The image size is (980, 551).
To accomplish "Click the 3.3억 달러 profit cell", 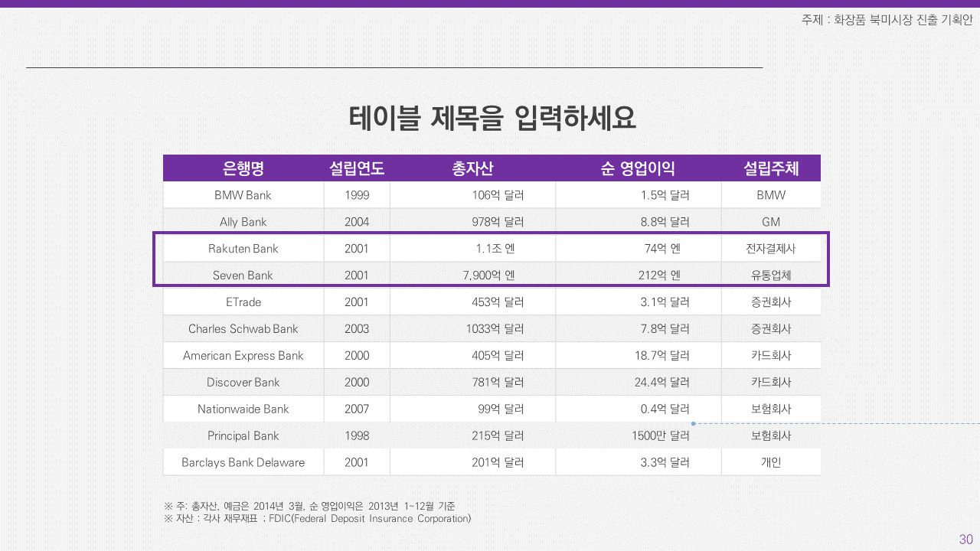I will 639,463.
